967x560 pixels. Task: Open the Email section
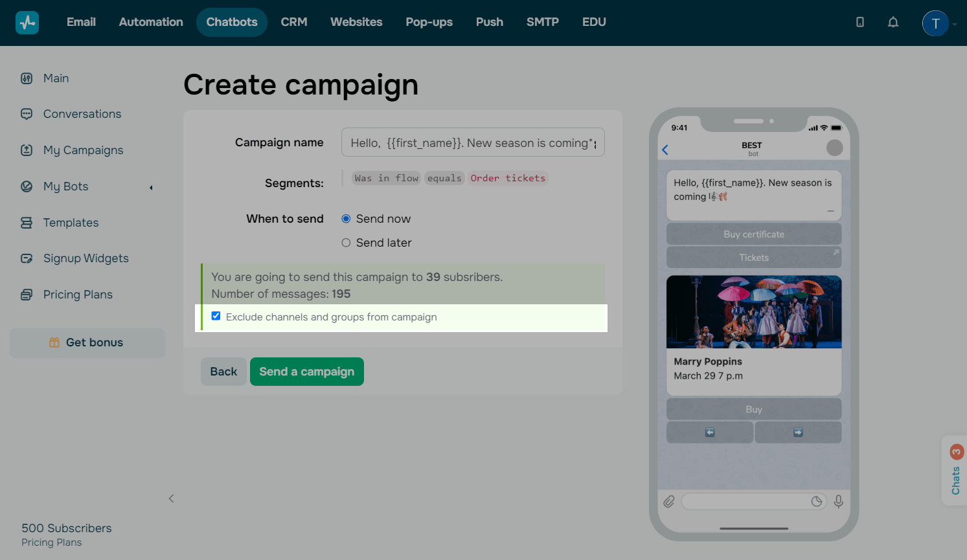81,21
